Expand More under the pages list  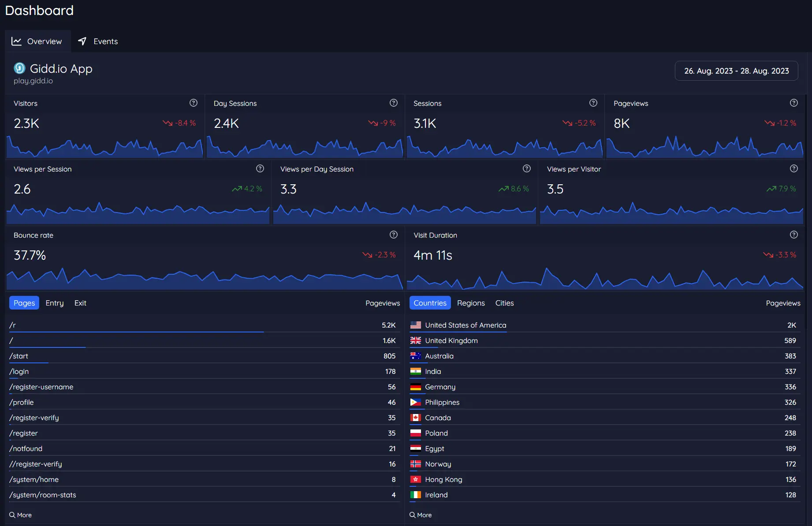point(21,515)
